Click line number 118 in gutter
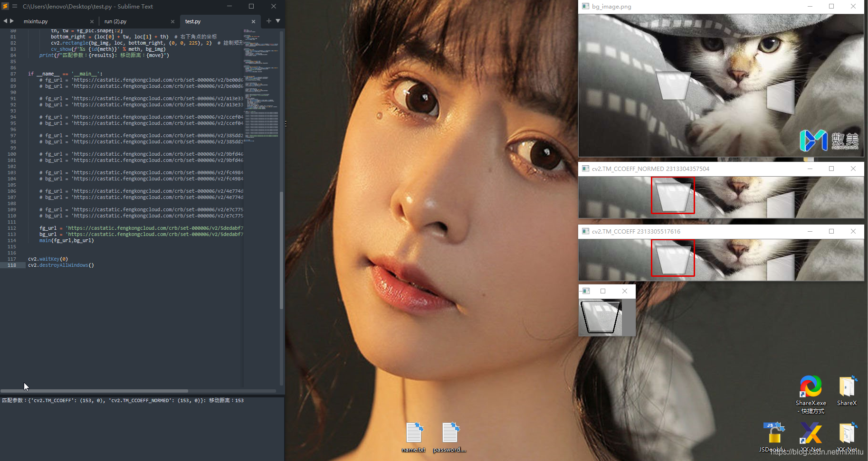 click(12, 265)
